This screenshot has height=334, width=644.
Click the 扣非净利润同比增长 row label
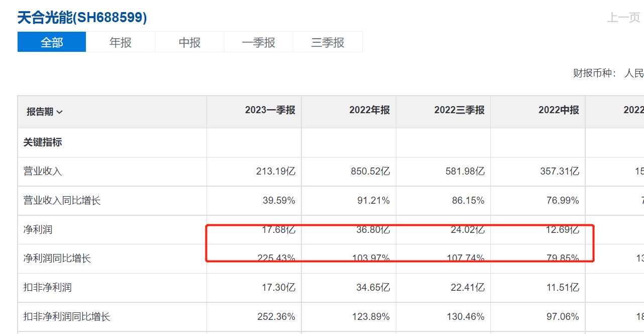coord(67,316)
